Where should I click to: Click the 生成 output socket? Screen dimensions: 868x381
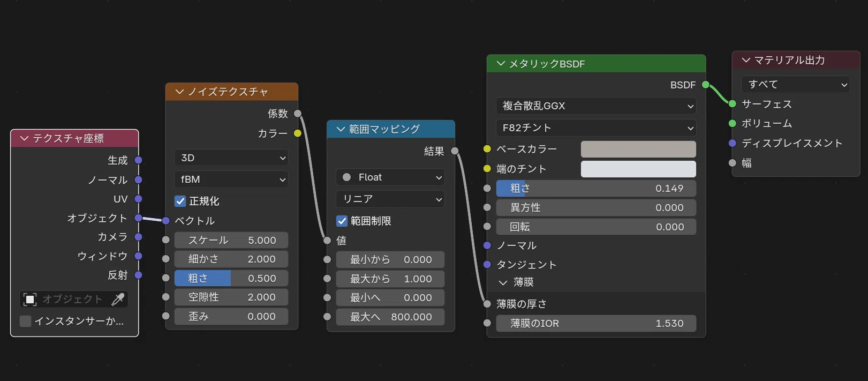point(138,160)
